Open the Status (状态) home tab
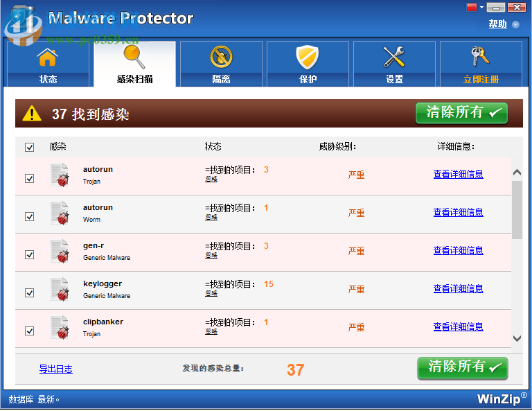 (x=48, y=64)
